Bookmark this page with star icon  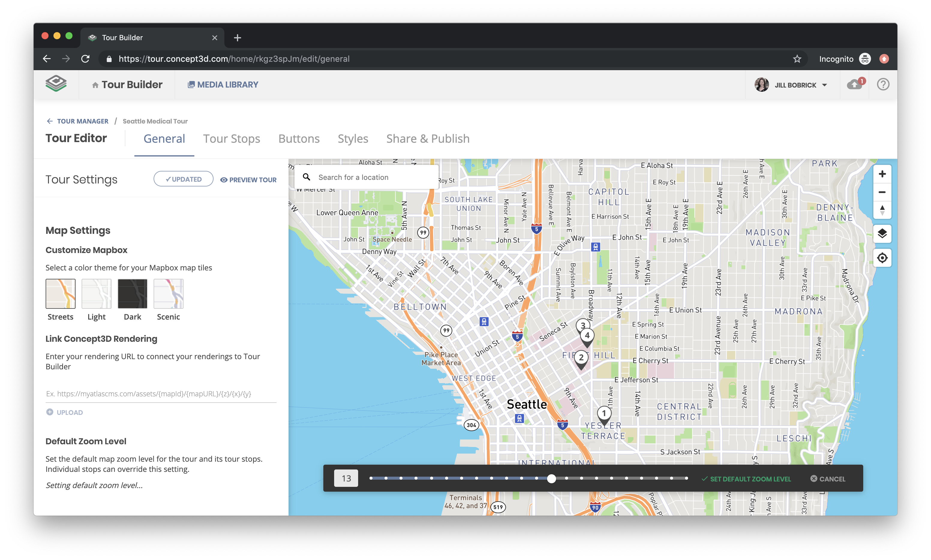797,59
